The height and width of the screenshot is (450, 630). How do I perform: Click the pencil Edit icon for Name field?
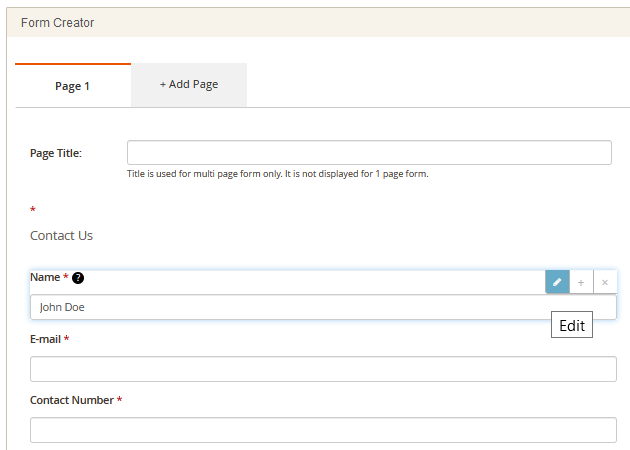pos(557,282)
